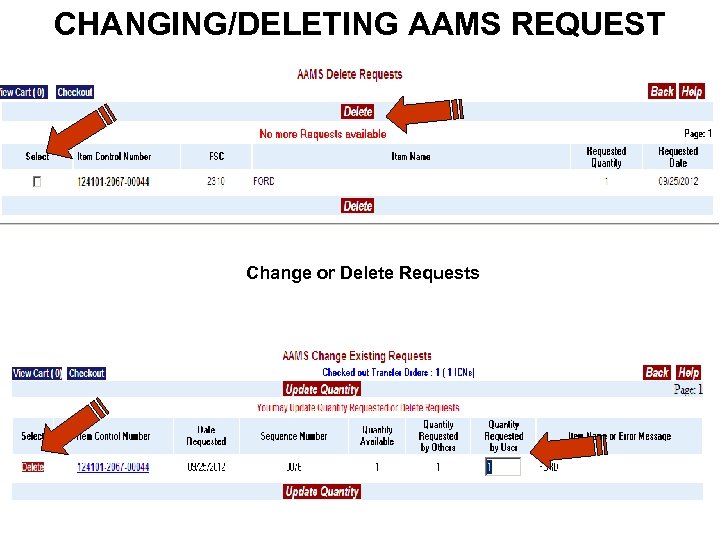Click the Quantity Requested by User input field

503,467
